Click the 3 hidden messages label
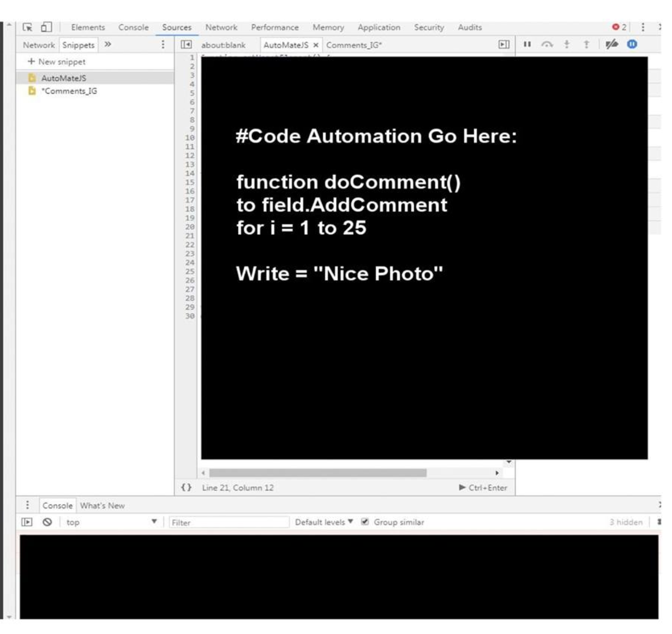 click(626, 522)
